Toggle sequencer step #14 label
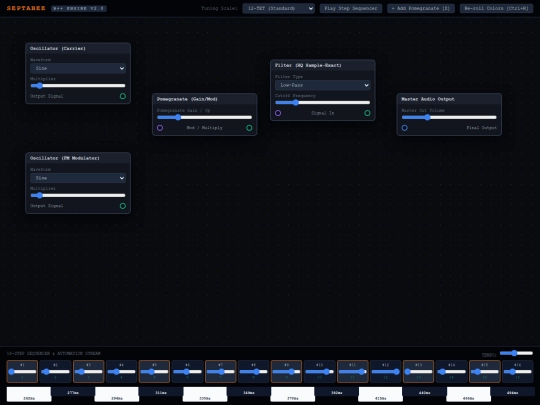Screen dimensions: 540x405 tap(451, 365)
